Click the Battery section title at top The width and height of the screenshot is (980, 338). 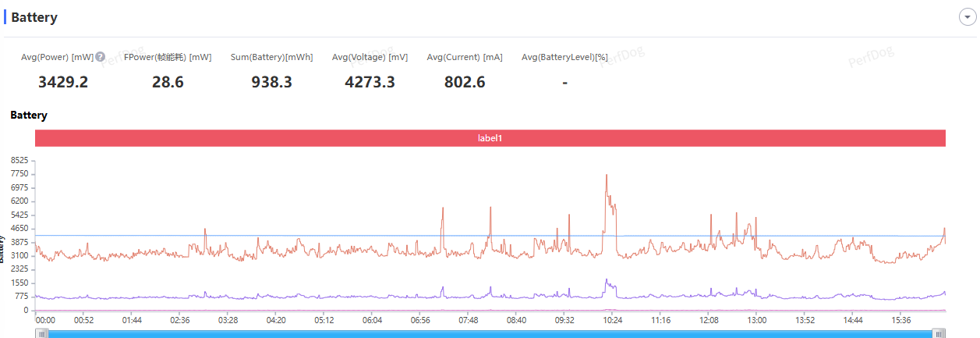click(x=34, y=17)
